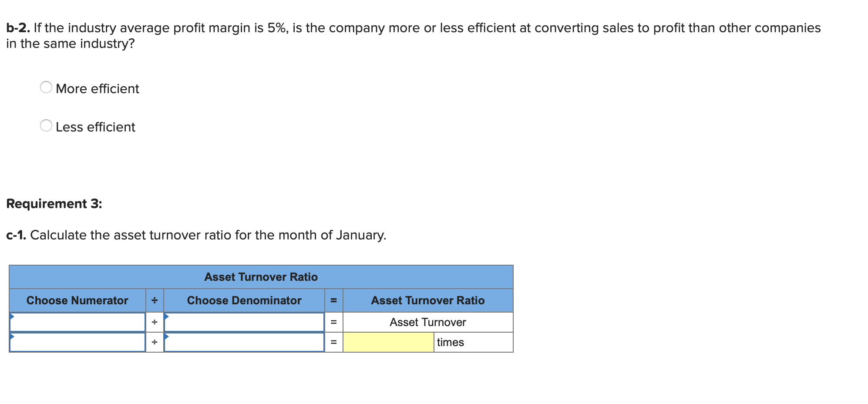Expand numerator options in the bottom row
This screenshot has height=404, width=868.
(x=77, y=342)
